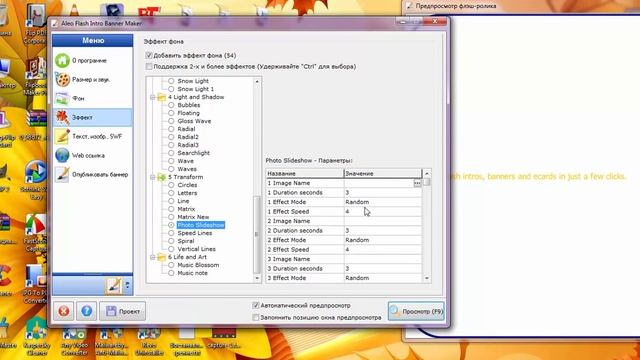Click the blue help question mark button
640x360 pixels.
[87, 311]
